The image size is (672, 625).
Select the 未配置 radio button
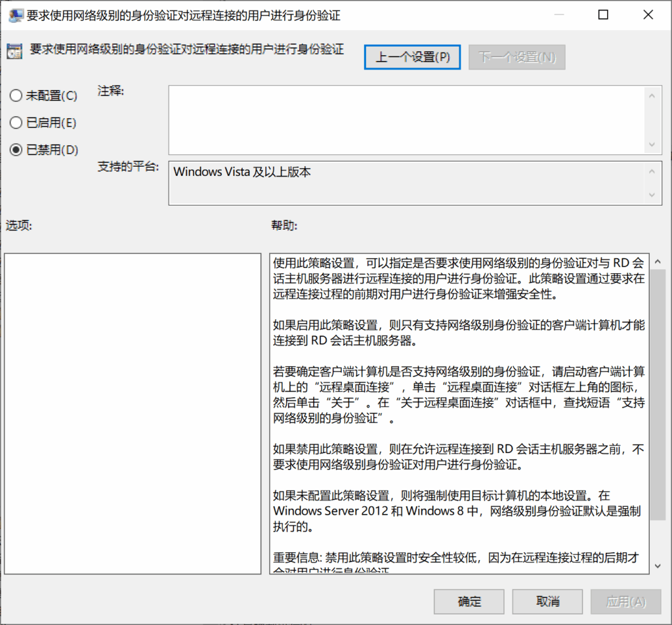[x=16, y=95]
